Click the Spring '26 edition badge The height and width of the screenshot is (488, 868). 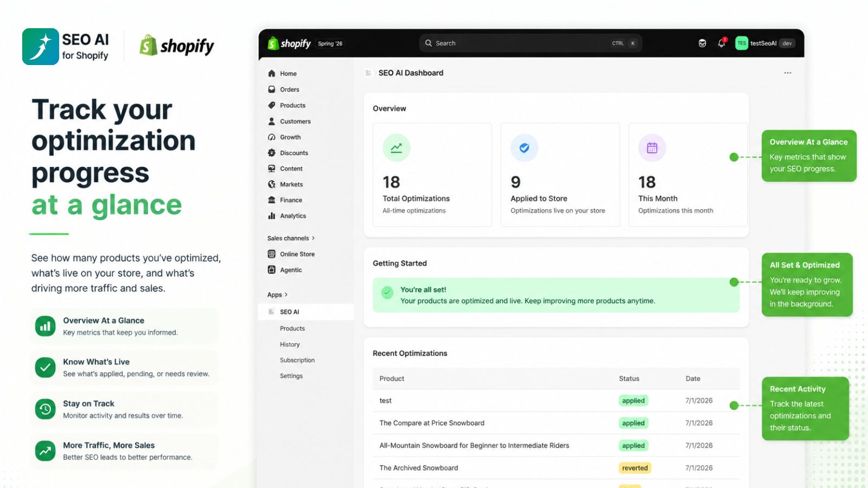(x=330, y=43)
